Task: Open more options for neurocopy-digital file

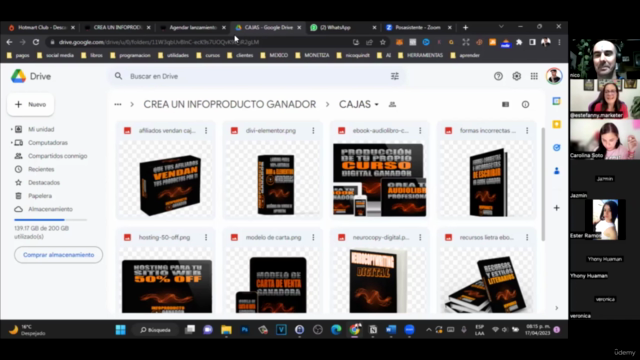Action: click(x=420, y=237)
